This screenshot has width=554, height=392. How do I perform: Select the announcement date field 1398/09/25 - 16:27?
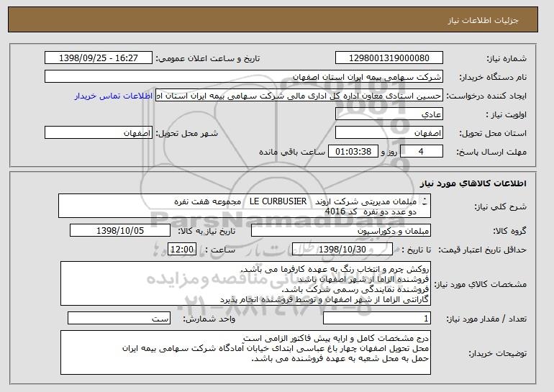99,58
